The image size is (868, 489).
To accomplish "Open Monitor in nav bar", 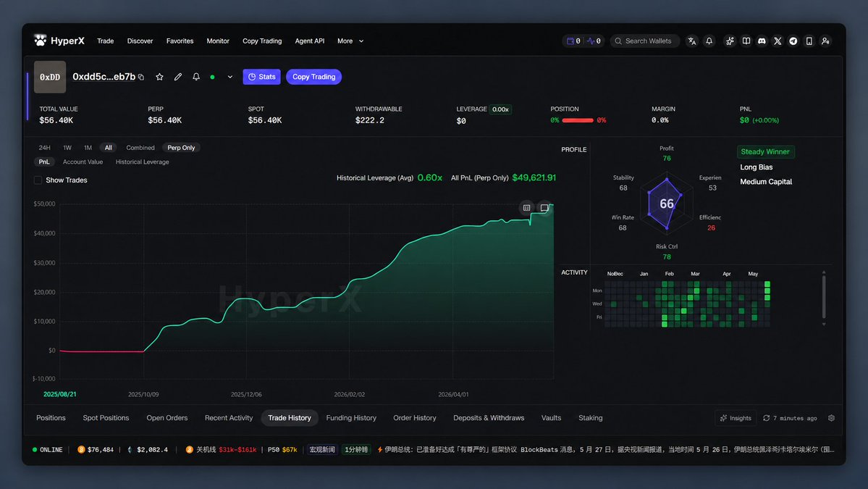I will click(218, 41).
